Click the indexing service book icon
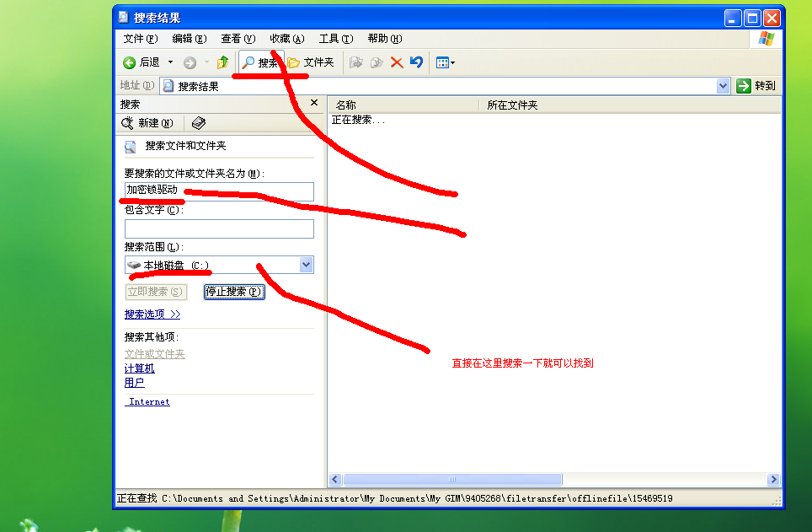This screenshot has height=532, width=812. [x=198, y=123]
